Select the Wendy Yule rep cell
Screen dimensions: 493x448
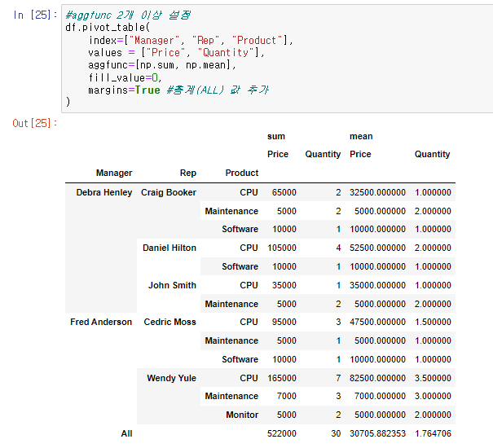coord(171,378)
